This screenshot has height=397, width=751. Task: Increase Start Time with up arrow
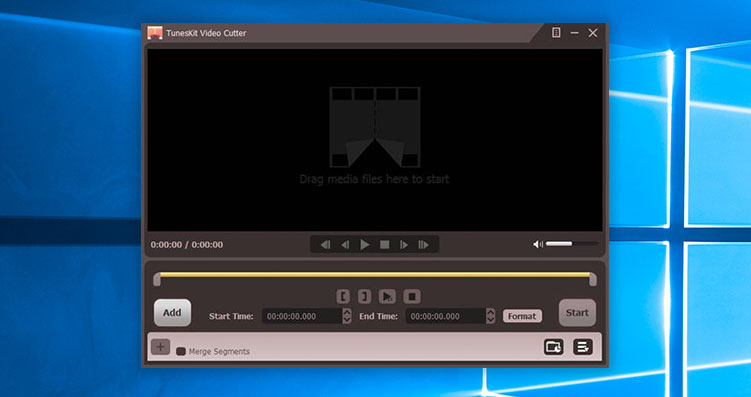click(x=347, y=312)
